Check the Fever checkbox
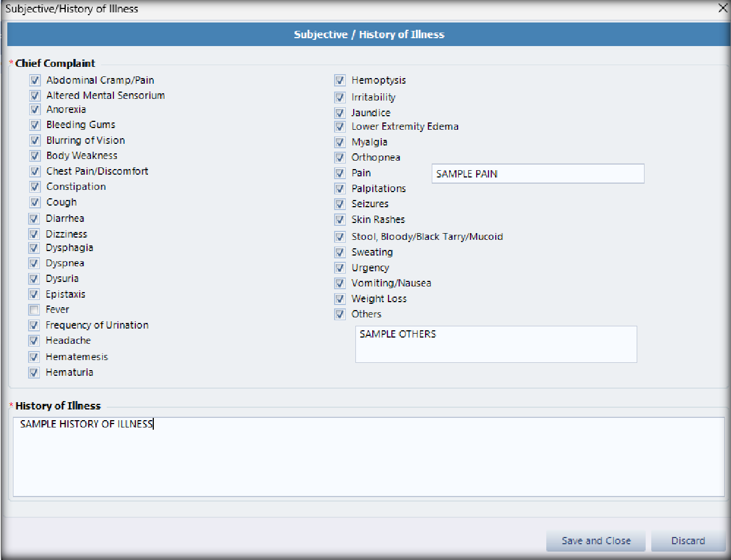Viewport: 731px width, 560px height. pyautogui.click(x=34, y=309)
